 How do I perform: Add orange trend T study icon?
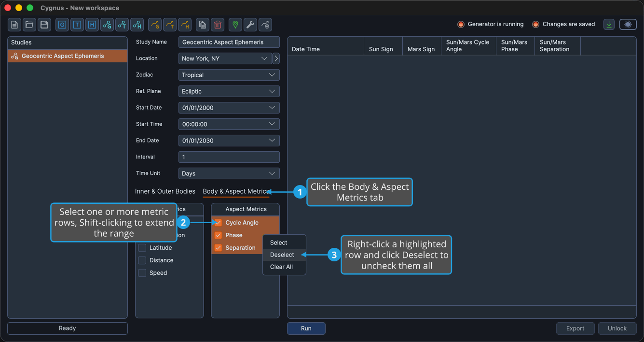pyautogui.click(x=170, y=25)
